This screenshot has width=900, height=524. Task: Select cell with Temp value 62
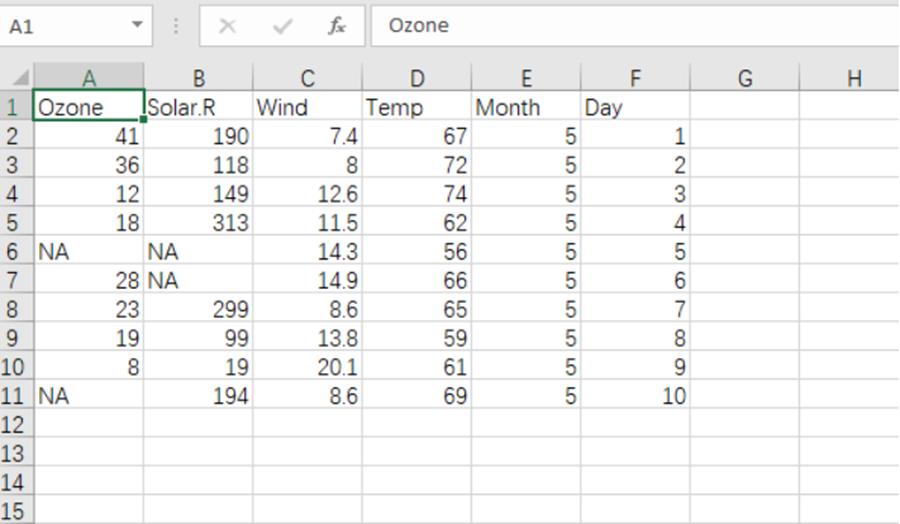coord(417,222)
